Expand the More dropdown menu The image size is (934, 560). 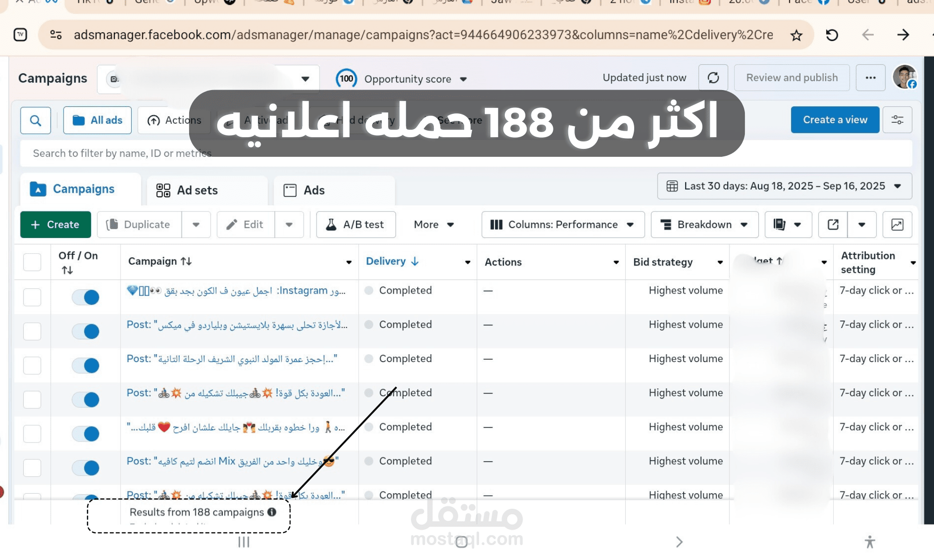(x=434, y=224)
